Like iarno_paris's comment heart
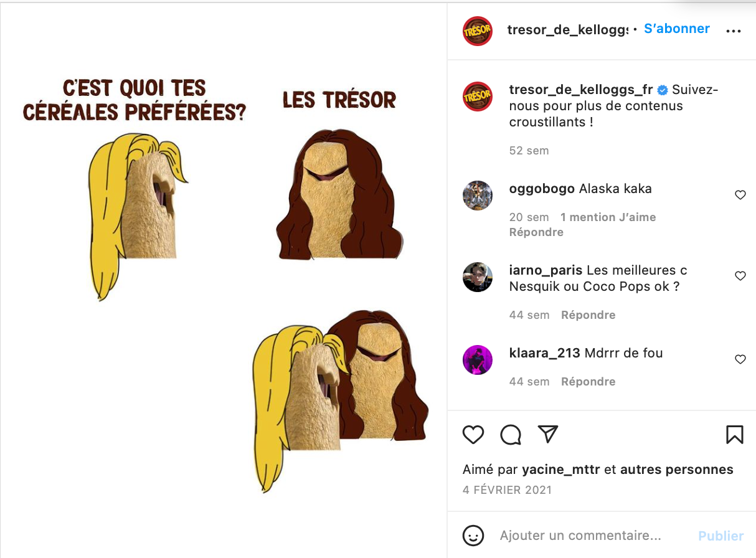The image size is (756, 558). click(x=740, y=276)
